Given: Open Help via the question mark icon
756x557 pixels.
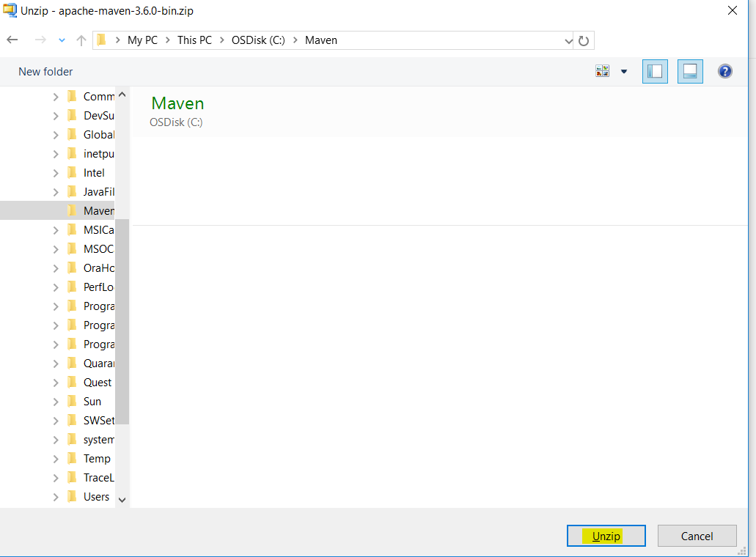Looking at the screenshot, I should point(725,71).
